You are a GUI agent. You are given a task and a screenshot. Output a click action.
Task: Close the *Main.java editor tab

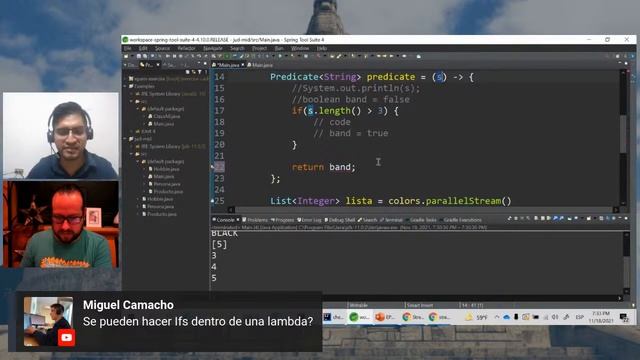[243, 65]
